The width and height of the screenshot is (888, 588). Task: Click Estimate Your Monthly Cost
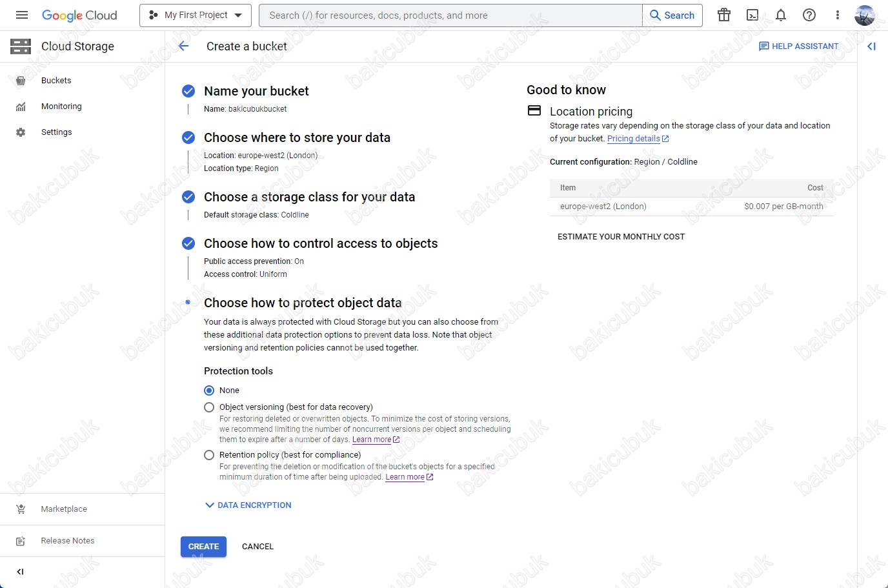click(x=621, y=237)
